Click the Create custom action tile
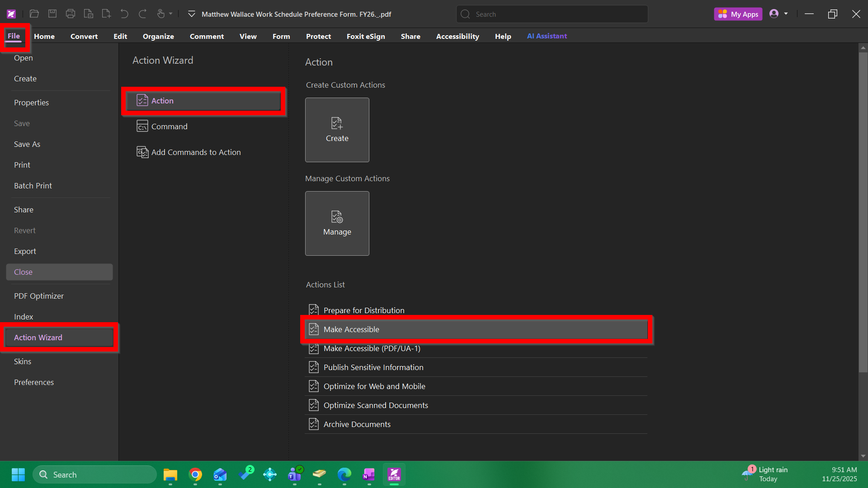 tap(337, 130)
